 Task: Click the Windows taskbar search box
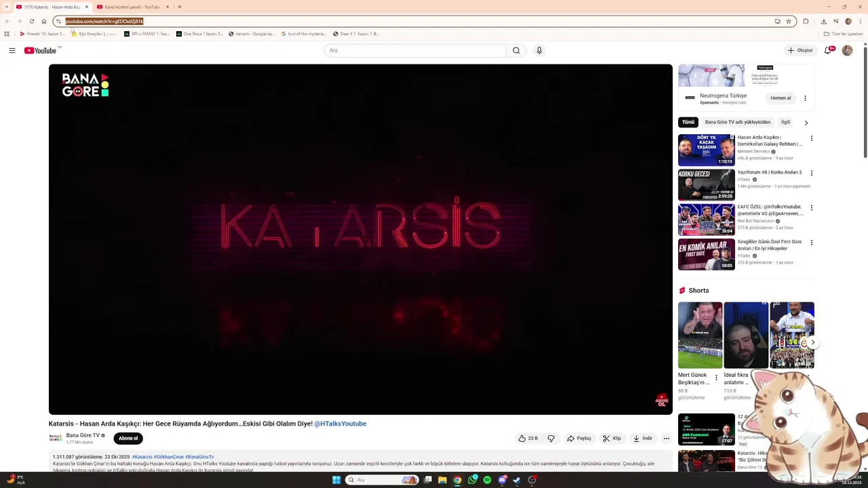pos(382,480)
